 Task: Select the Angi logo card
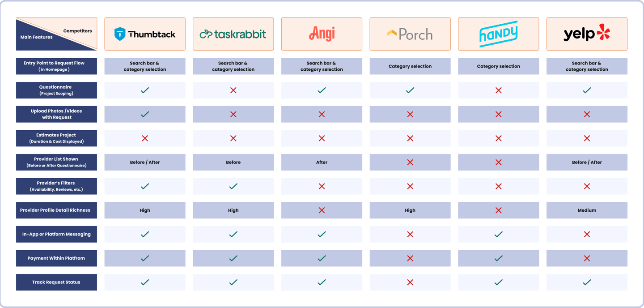(x=322, y=34)
